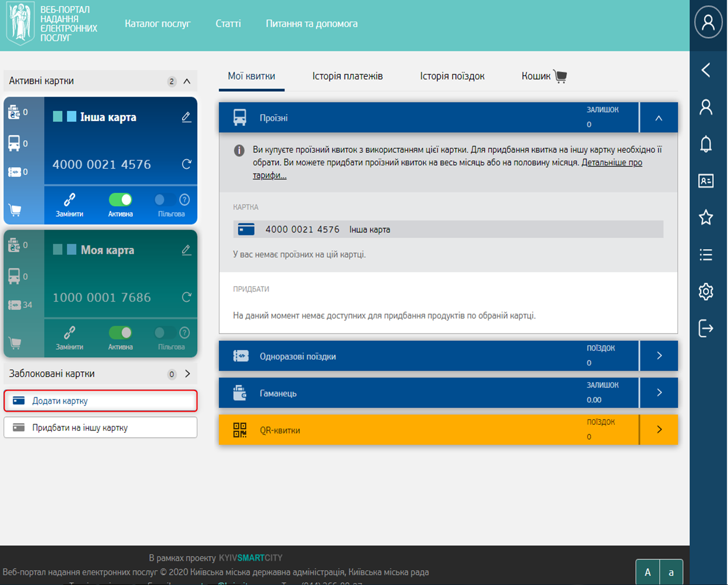Viewport: 728px width, 585px height.
Task: Toggle Пільгова switch on Інша карта
Action: pyautogui.click(x=164, y=200)
